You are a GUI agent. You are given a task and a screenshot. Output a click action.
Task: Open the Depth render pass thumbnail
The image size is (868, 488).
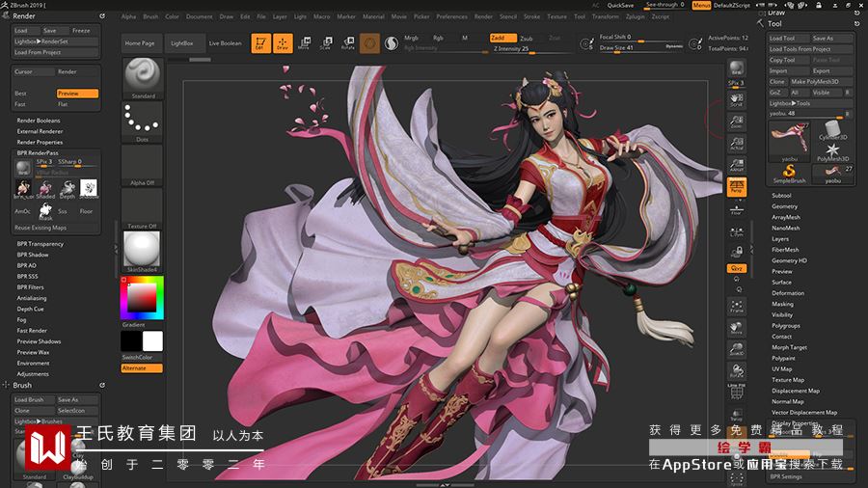point(67,189)
